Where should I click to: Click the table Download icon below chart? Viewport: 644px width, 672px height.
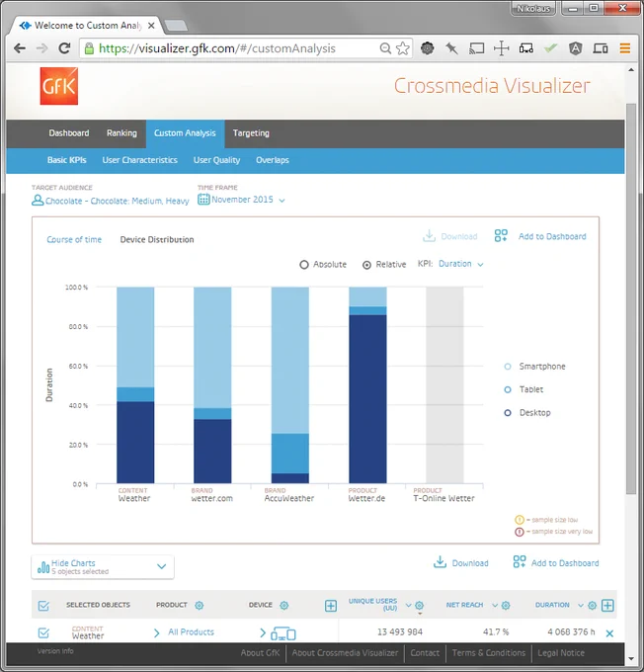point(441,562)
